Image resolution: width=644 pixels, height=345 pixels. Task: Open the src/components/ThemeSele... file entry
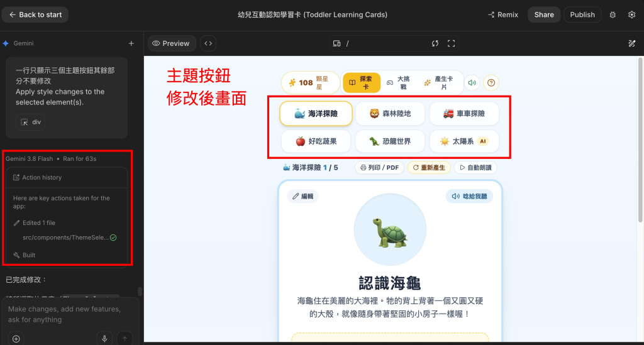click(x=69, y=238)
